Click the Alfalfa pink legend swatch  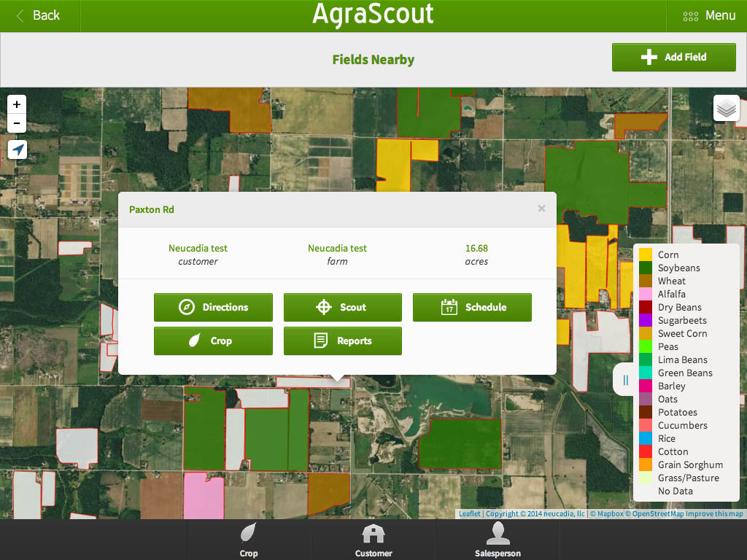[x=646, y=294]
